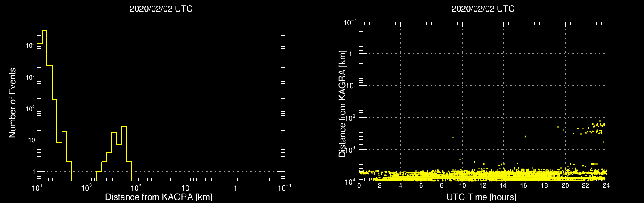Click the 10 tick on Number of Events axis

31,140
